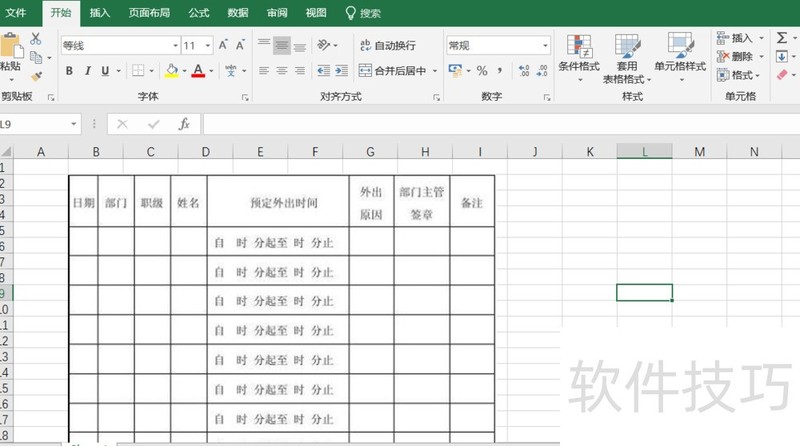Click the phonetic guide 文 icon
800x446 pixels.
point(231,70)
